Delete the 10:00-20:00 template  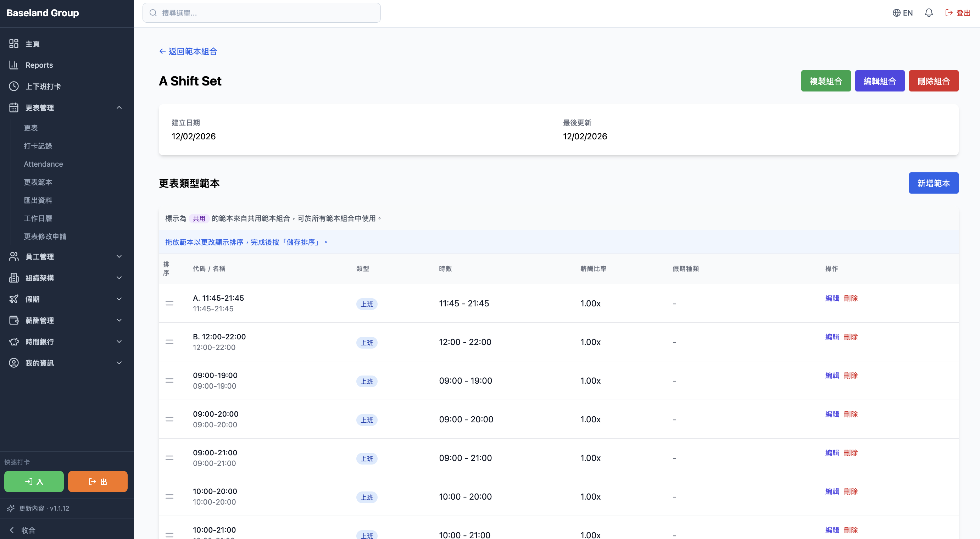pyautogui.click(x=851, y=491)
